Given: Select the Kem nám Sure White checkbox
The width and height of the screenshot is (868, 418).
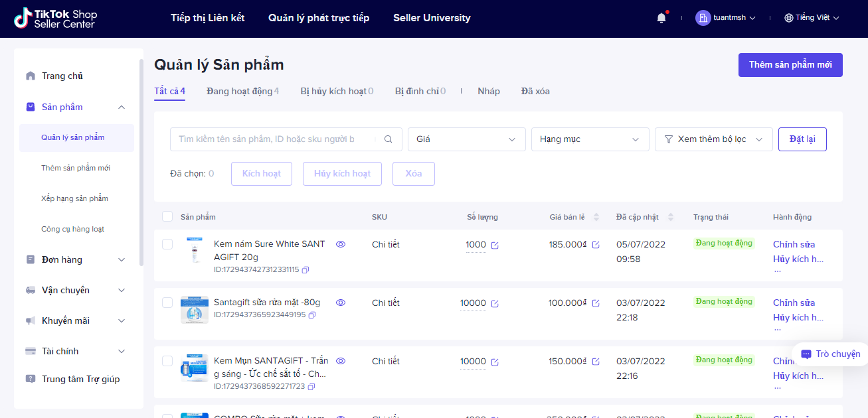Looking at the screenshot, I should pos(167,244).
